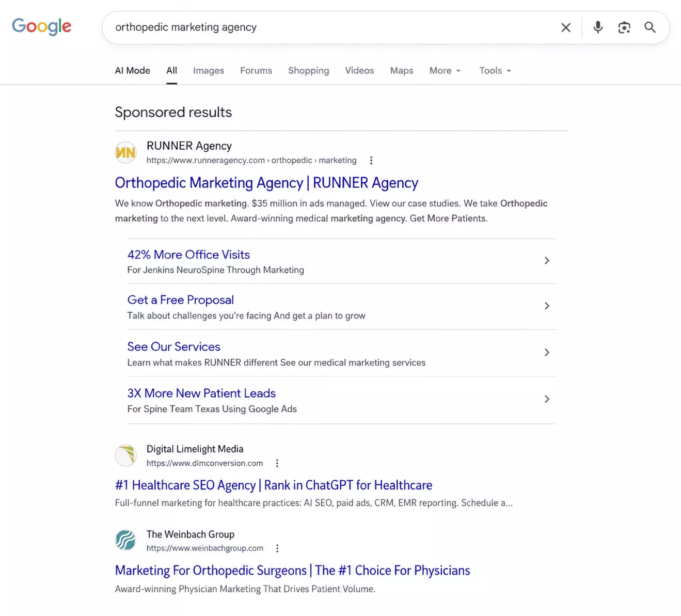Click the Get a Free Proposal sitelink
This screenshot has width=681, height=616.
pyautogui.click(x=181, y=300)
